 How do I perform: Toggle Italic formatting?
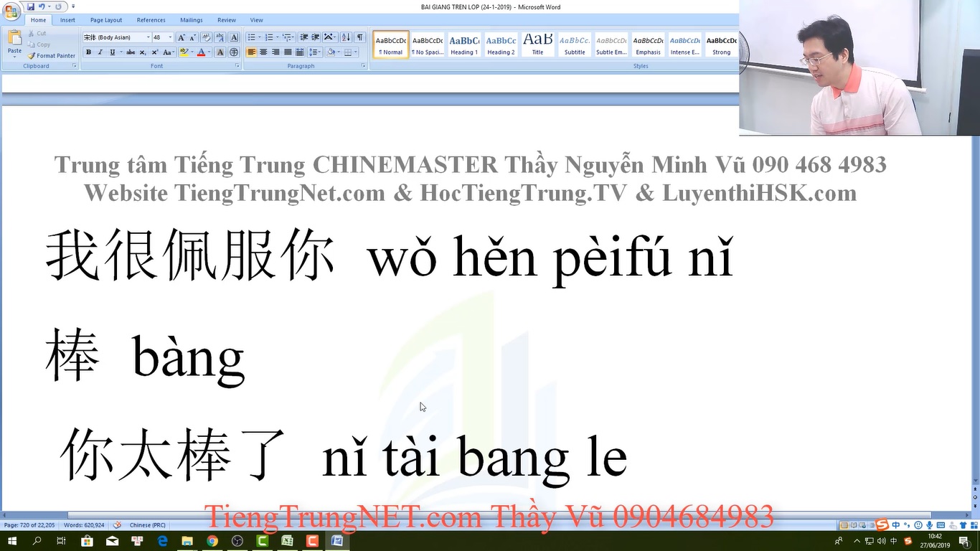coord(100,52)
